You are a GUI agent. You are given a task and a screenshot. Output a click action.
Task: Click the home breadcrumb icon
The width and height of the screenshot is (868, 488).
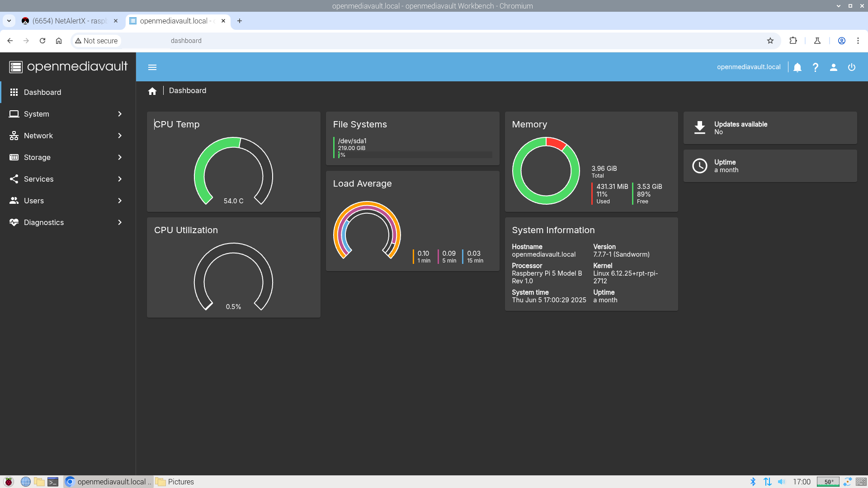[x=152, y=91]
